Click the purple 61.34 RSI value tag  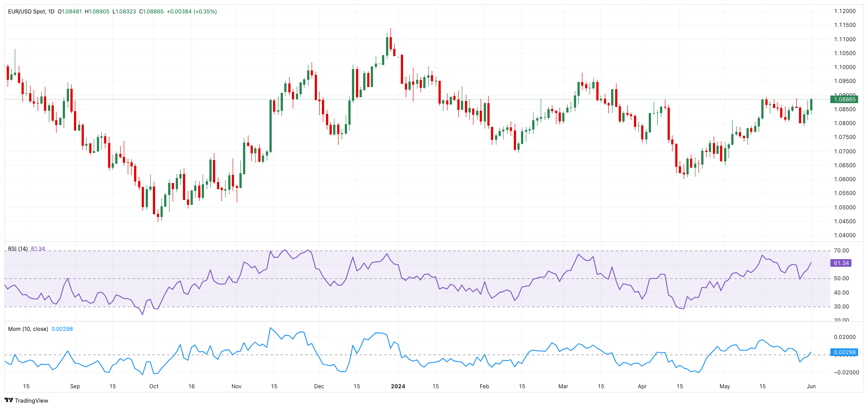[x=841, y=263]
